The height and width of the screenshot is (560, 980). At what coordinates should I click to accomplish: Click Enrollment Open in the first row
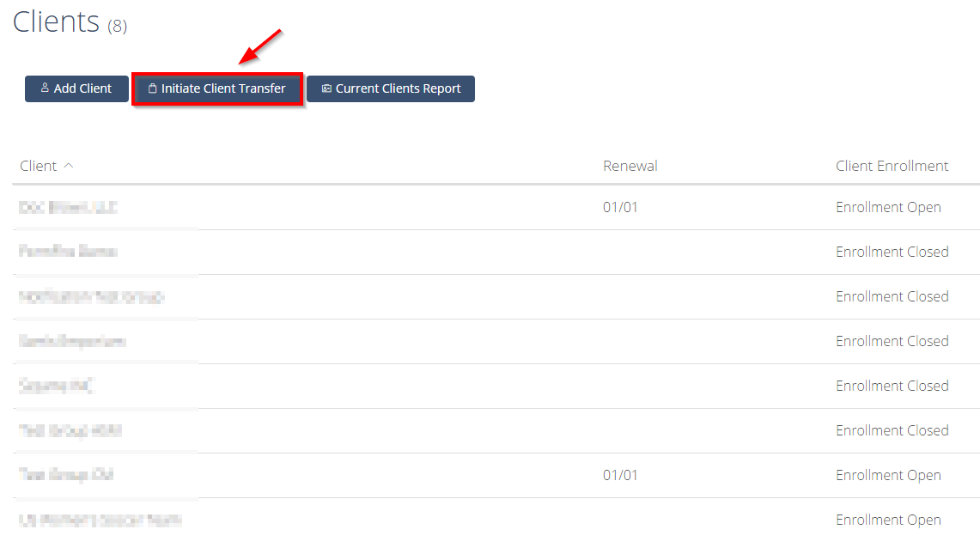click(x=888, y=208)
